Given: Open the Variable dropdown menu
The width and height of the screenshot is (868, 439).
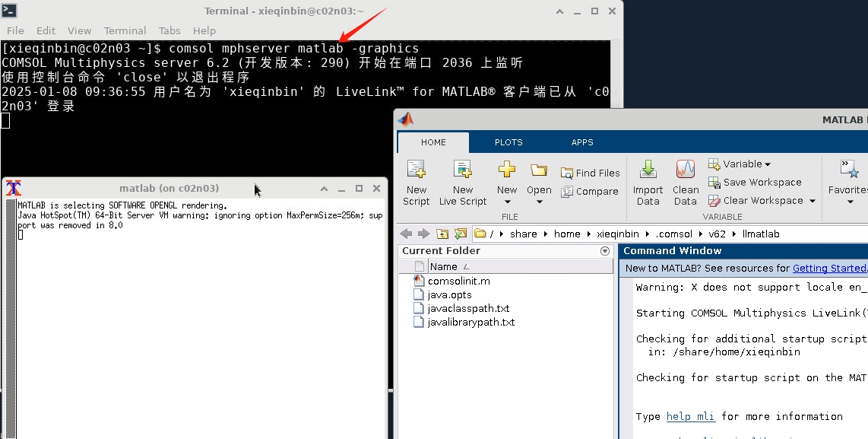Looking at the screenshot, I should pos(740,164).
